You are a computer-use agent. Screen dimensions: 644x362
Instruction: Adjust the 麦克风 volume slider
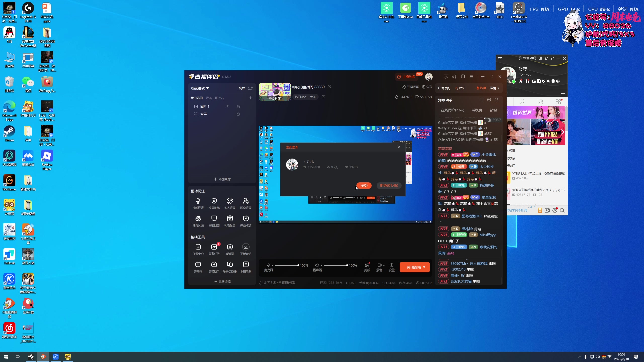(x=287, y=265)
